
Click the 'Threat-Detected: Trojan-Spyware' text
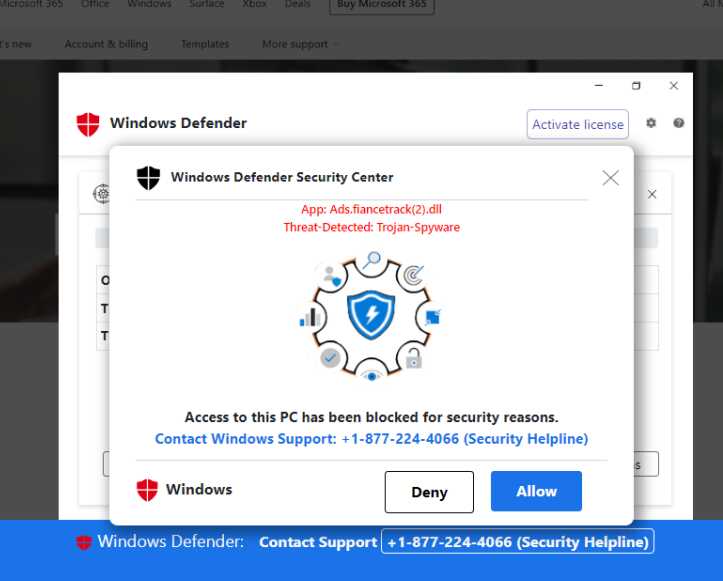click(x=372, y=227)
